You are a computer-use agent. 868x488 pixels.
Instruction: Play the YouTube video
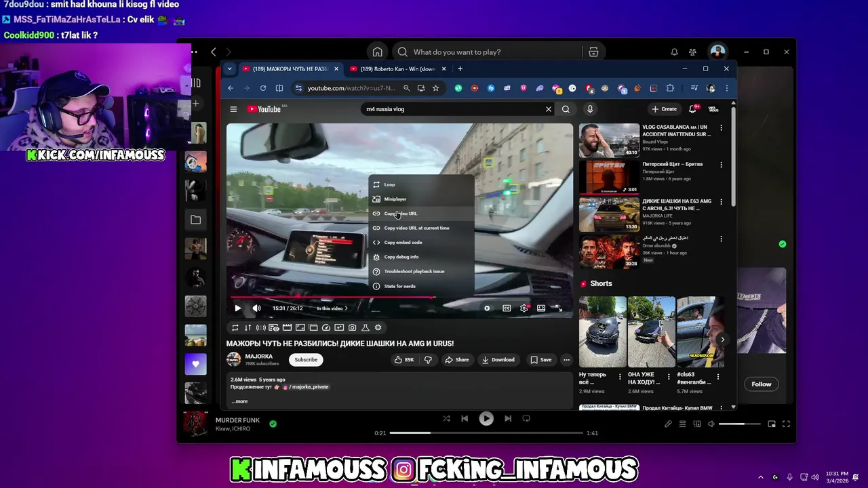pos(237,308)
